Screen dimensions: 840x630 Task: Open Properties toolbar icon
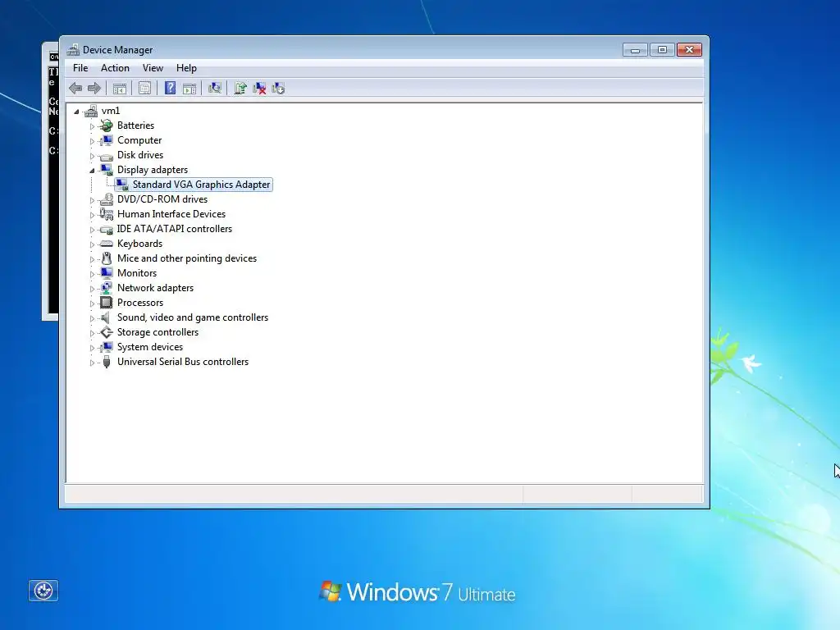144,89
